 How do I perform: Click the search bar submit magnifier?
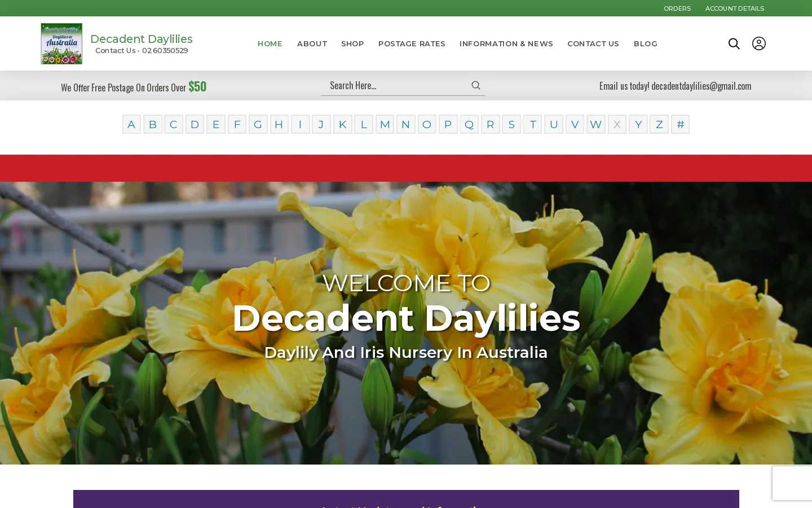476,85
